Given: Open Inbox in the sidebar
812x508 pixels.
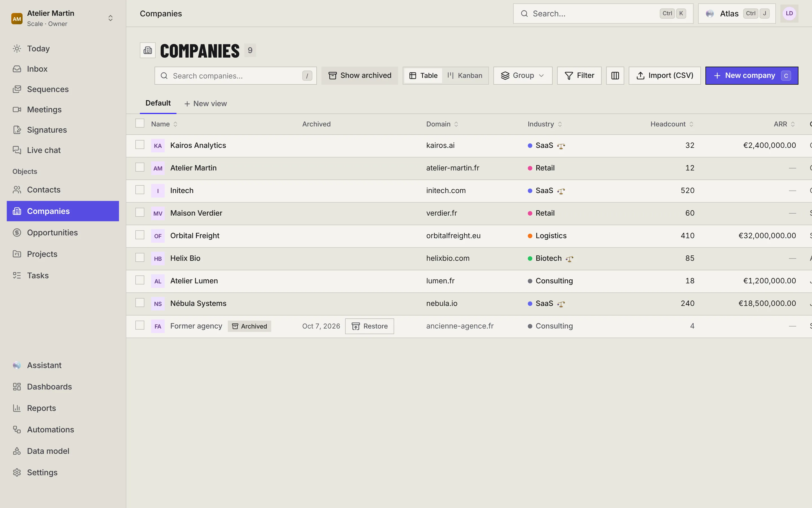Looking at the screenshot, I should (x=63, y=69).
